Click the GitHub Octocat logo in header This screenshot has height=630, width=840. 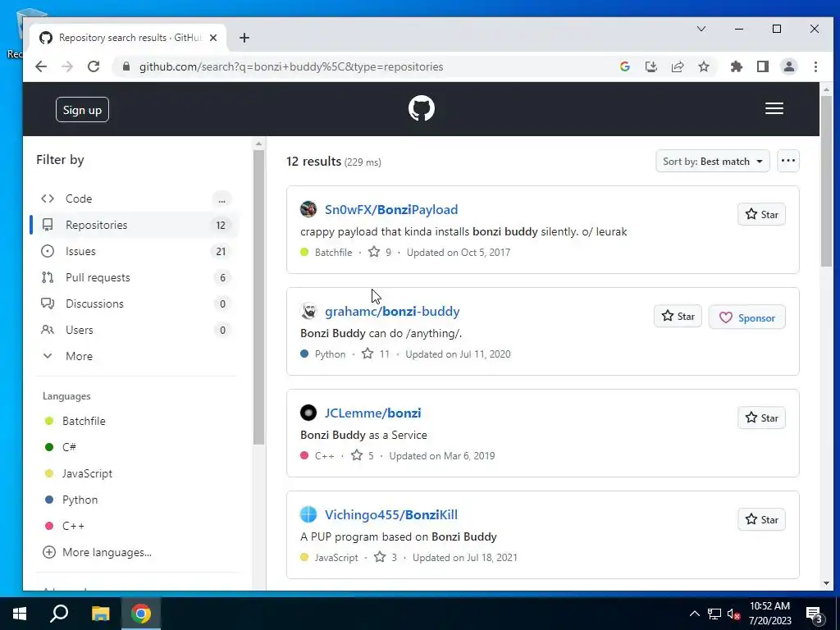[x=421, y=109]
